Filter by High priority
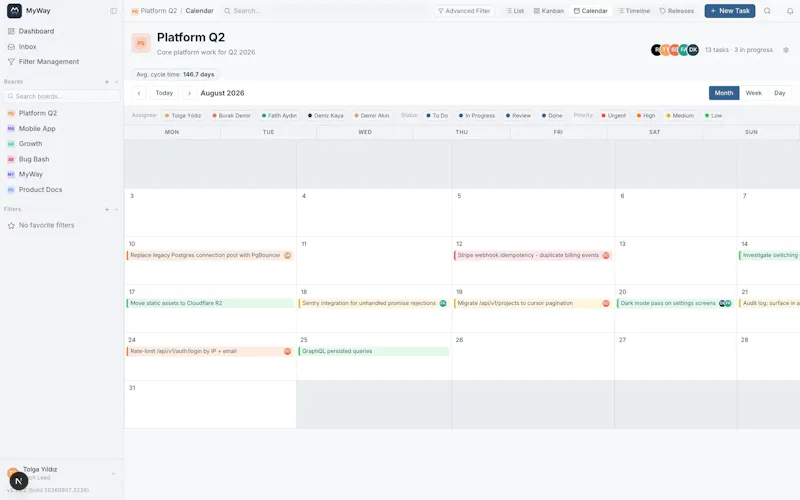The image size is (800, 500). click(646, 116)
